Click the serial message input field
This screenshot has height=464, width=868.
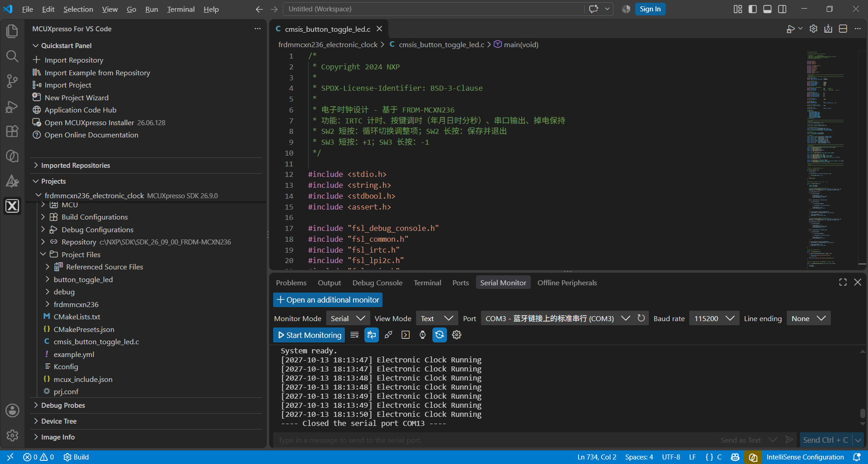(495, 440)
